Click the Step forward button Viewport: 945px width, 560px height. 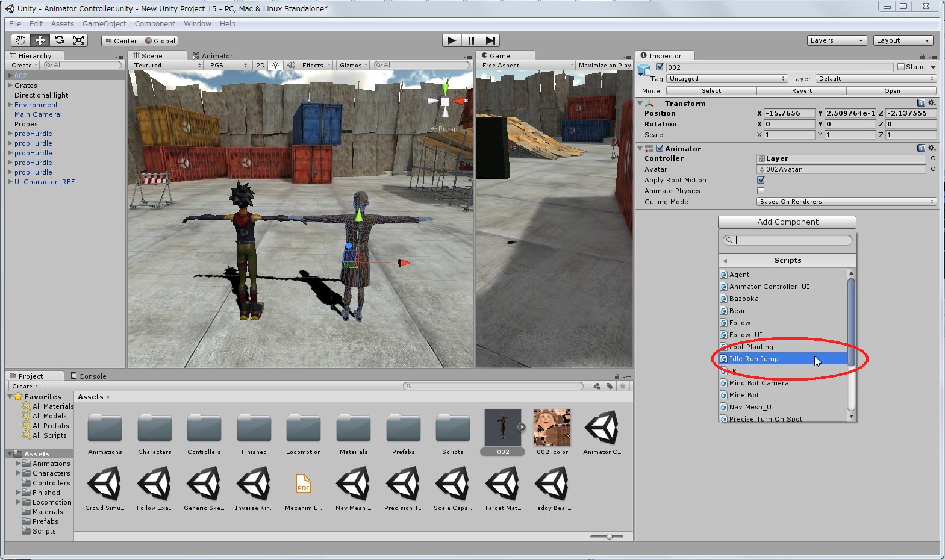[491, 40]
